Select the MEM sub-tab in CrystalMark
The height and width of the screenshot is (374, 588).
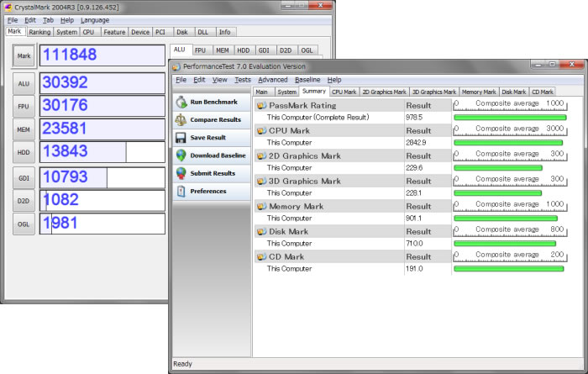pos(223,50)
